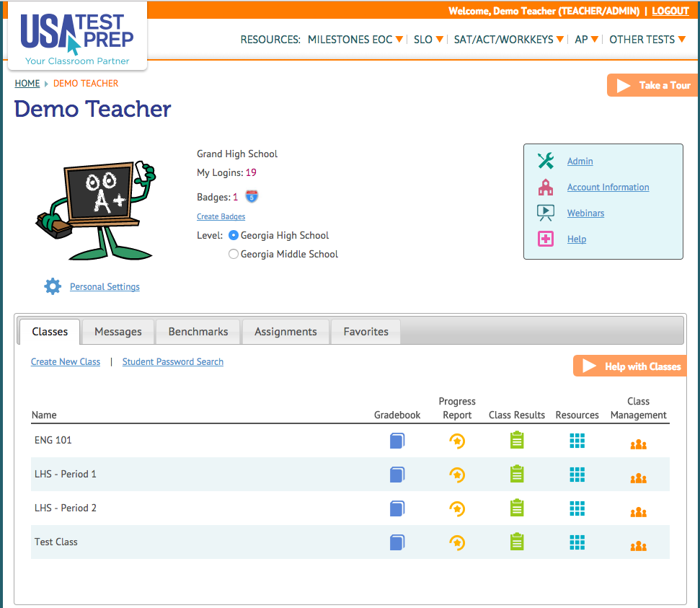Click the Webinars presentation screen icon
700x608 pixels.
tap(546, 213)
